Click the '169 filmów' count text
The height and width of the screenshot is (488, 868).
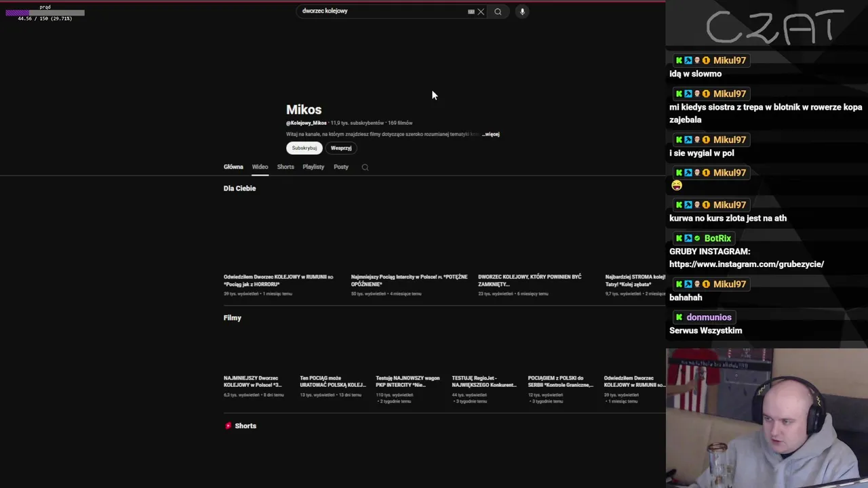click(400, 123)
